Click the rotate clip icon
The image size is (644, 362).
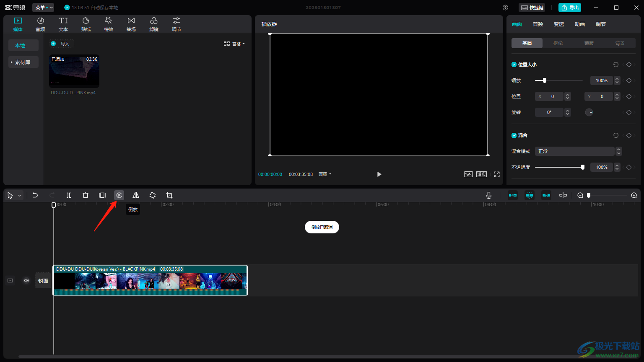pos(153,195)
